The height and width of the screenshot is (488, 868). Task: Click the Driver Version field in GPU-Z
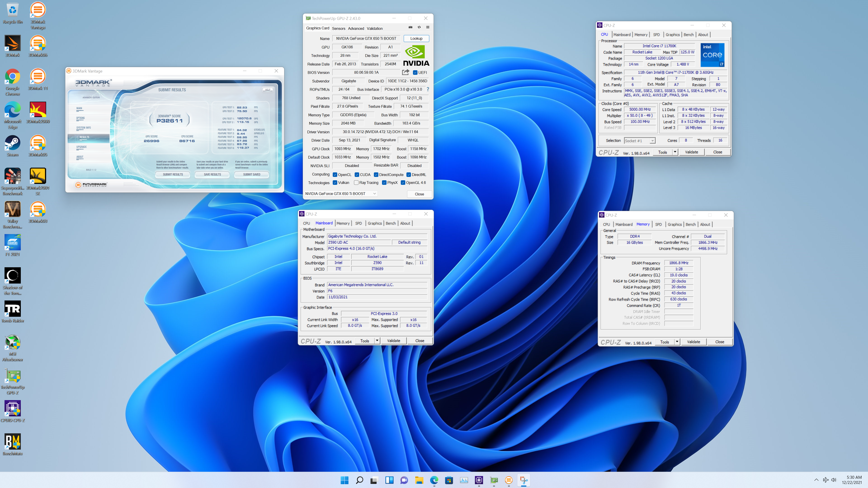coord(380,132)
